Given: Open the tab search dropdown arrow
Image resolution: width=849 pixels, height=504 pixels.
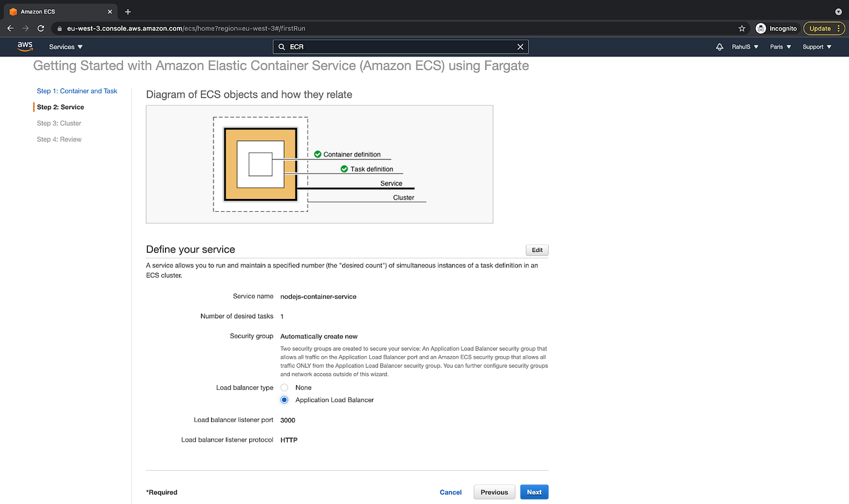Looking at the screenshot, I should [838, 12].
